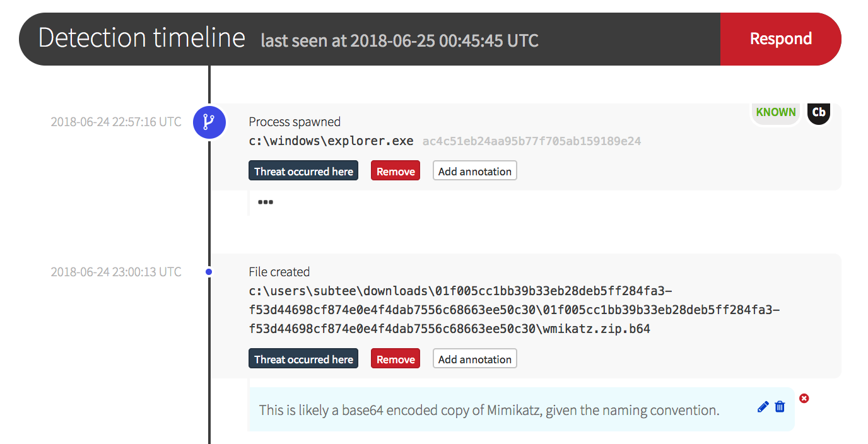Screen dimensions: 868x444
Task: Mark threat occurred at wmikatz.zip.b64 file creation
Action: click(303, 359)
